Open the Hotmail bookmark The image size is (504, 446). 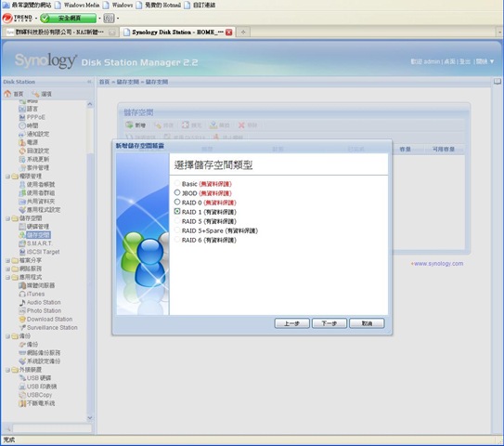tap(159, 6)
